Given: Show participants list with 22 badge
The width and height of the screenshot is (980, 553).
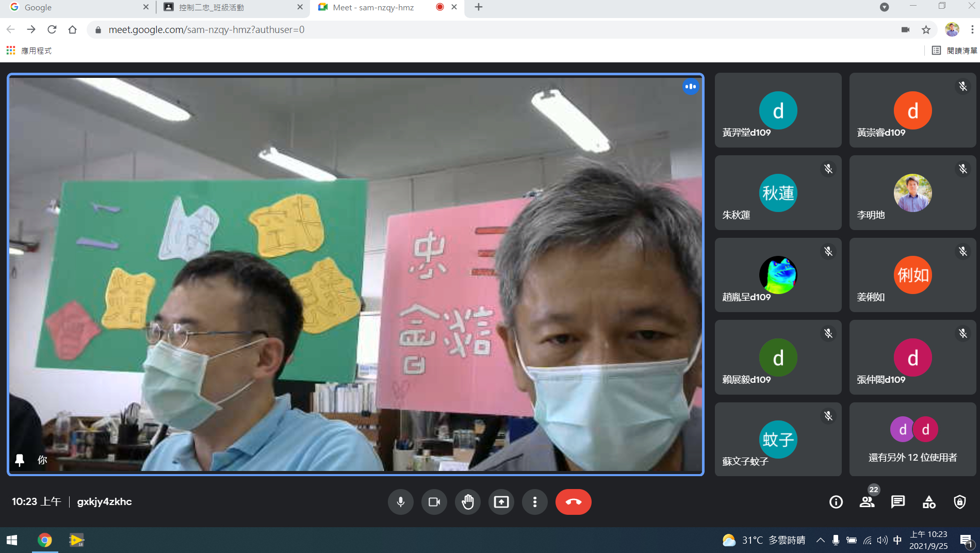Looking at the screenshot, I should (x=868, y=502).
